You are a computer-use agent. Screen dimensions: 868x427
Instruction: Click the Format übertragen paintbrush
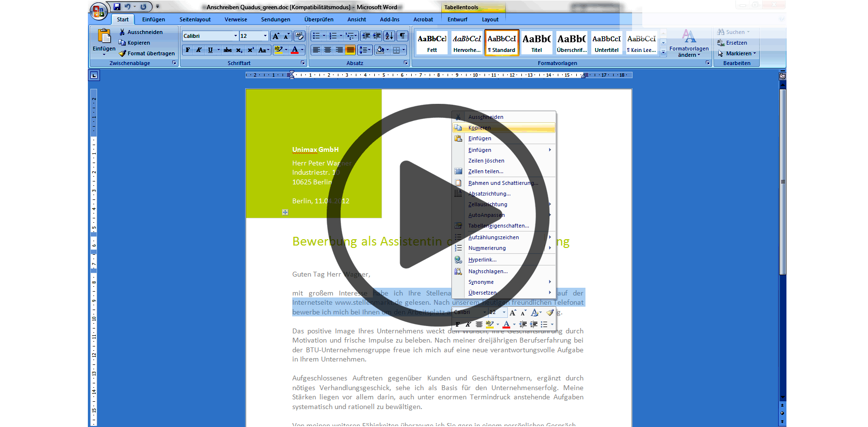[x=147, y=53]
